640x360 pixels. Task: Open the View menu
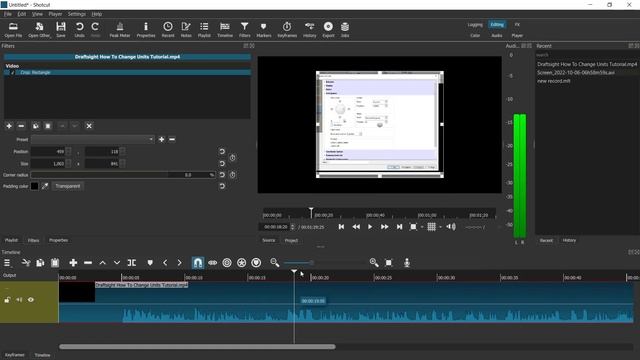point(37,14)
